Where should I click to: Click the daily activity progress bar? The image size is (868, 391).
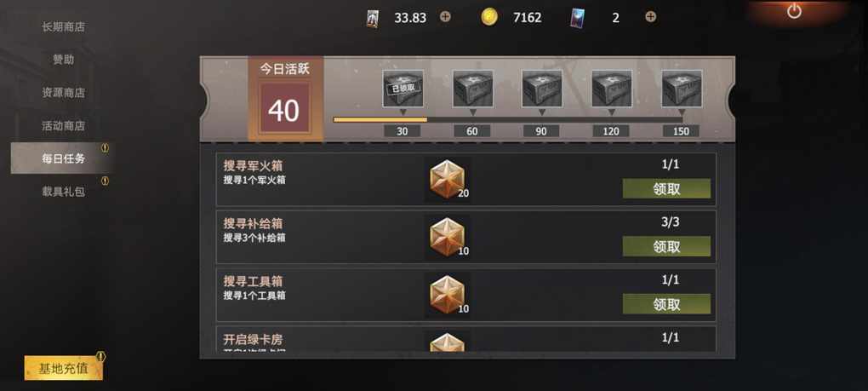pos(508,119)
